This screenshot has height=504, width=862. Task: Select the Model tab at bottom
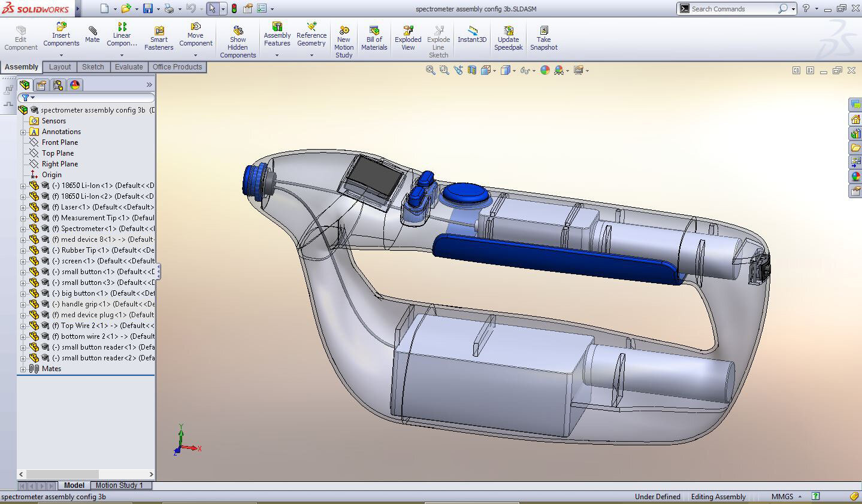(74, 485)
